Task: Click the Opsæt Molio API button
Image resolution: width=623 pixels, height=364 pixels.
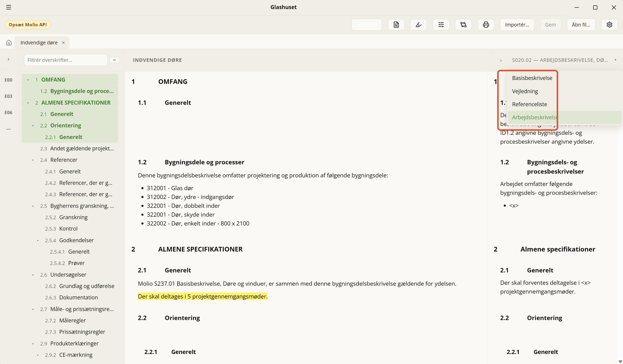Action: tap(28, 25)
